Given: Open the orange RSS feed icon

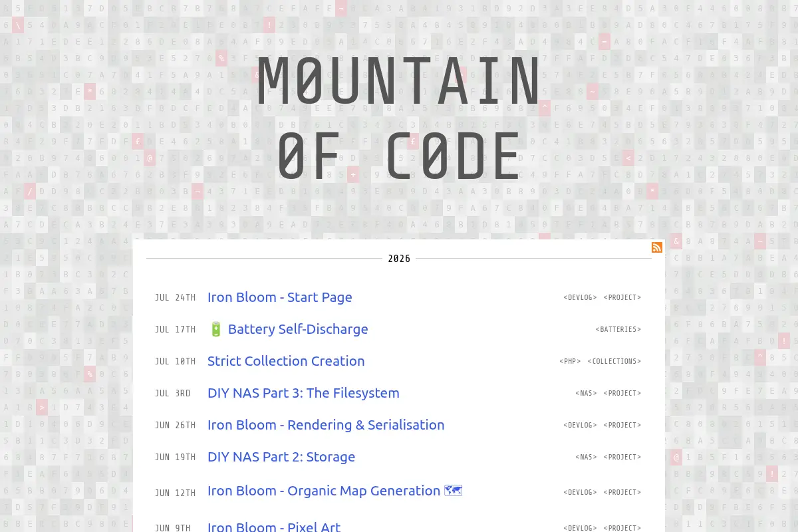Looking at the screenshot, I should (656, 247).
